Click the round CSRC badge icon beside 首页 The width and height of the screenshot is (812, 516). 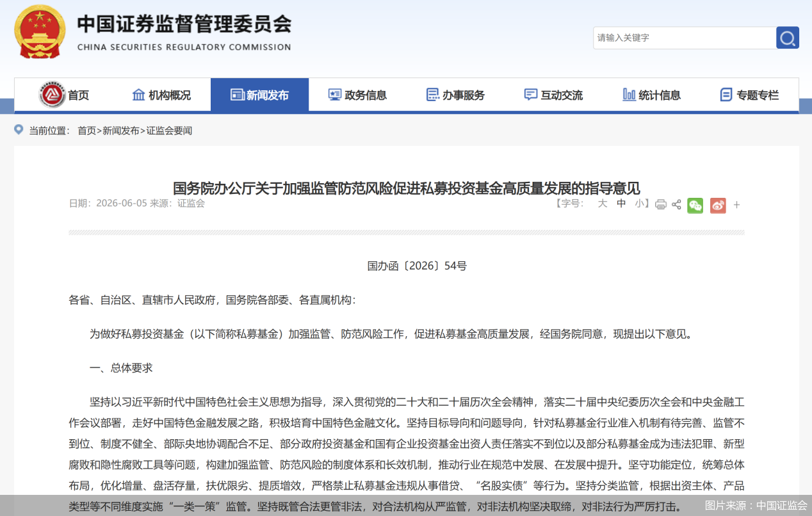(x=53, y=95)
